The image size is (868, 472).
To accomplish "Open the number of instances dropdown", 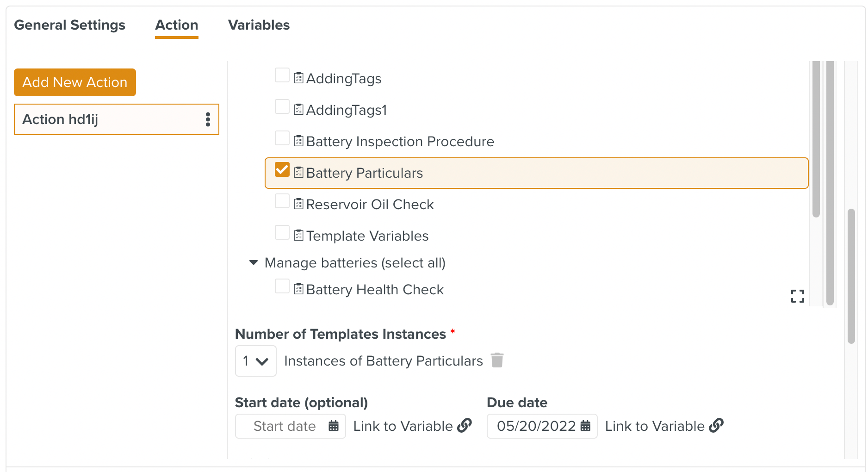I will click(x=255, y=361).
